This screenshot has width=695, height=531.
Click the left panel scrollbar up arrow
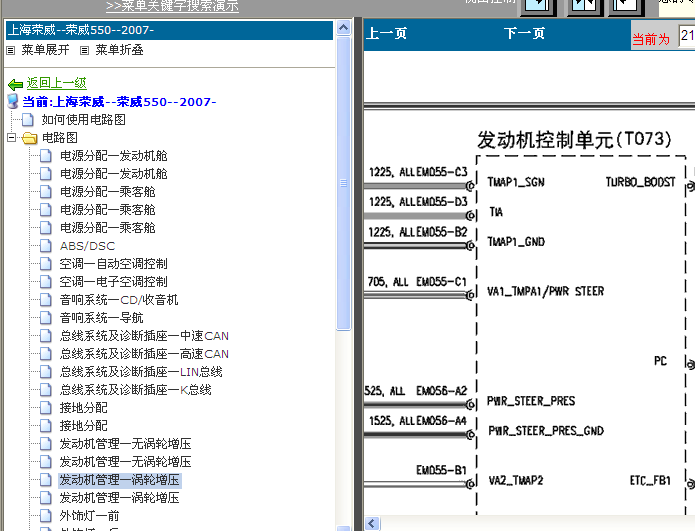pos(343,28)
